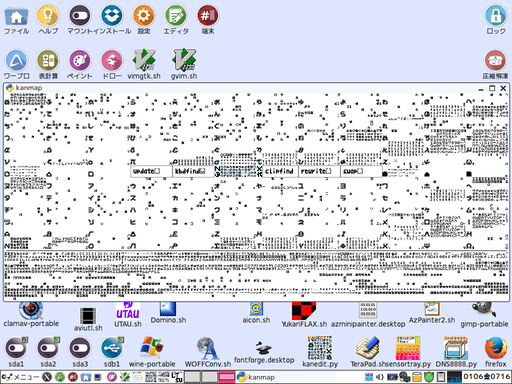Open the ドロー drawing icon
Viewport: 512px width, 384px height.
click(x=112, y=61)
